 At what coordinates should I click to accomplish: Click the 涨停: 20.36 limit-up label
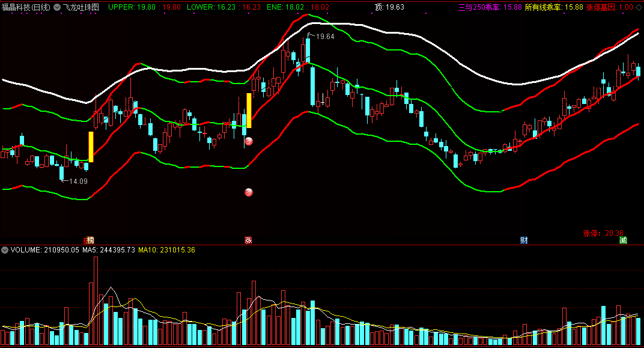click(603, 233)
